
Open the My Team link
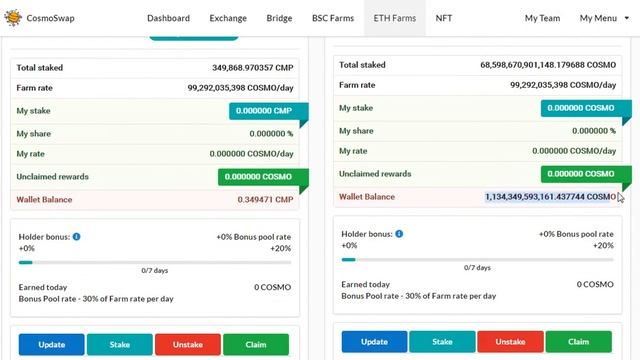point(542,18)
